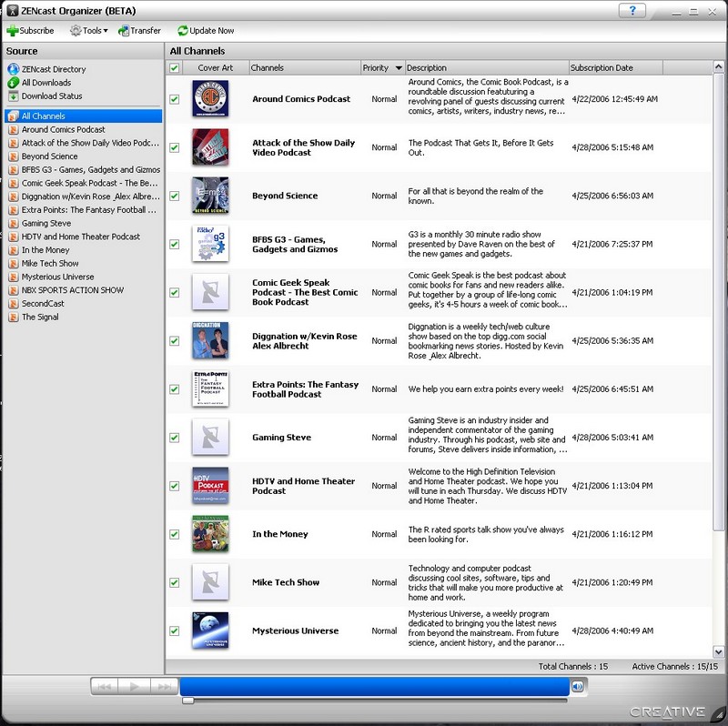
Task: Select NBX SPORTS ACTION SHOW in sidebar
Action: pyautogui.click(x=84, y=290)
